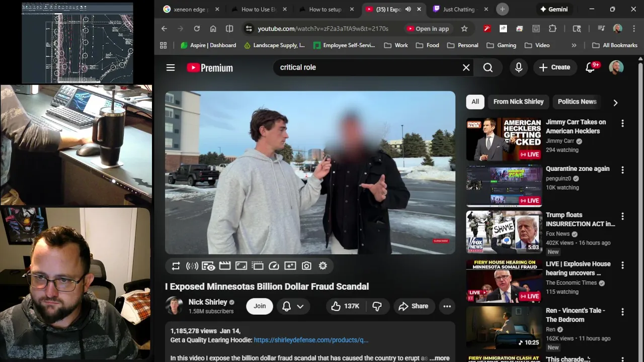Toggle loop button under video
The height and width of the screenshot is (362, 644).
coord(176,266)
